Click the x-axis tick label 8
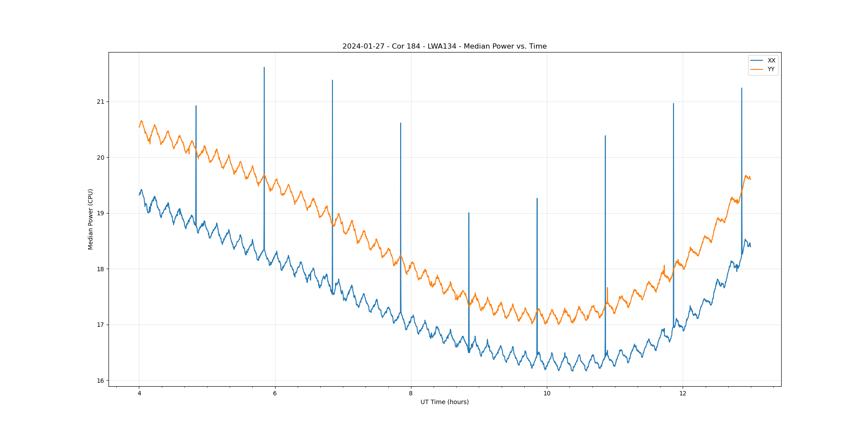Image resolution: width=868 pixels, height=434 pixels. pos(411,394)
